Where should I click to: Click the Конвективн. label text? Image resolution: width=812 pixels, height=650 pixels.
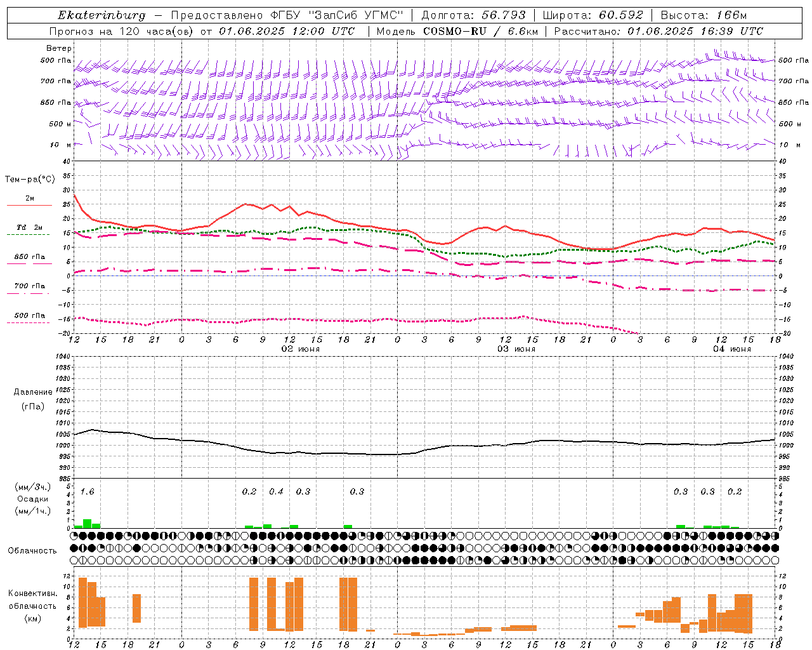(32, 594)
